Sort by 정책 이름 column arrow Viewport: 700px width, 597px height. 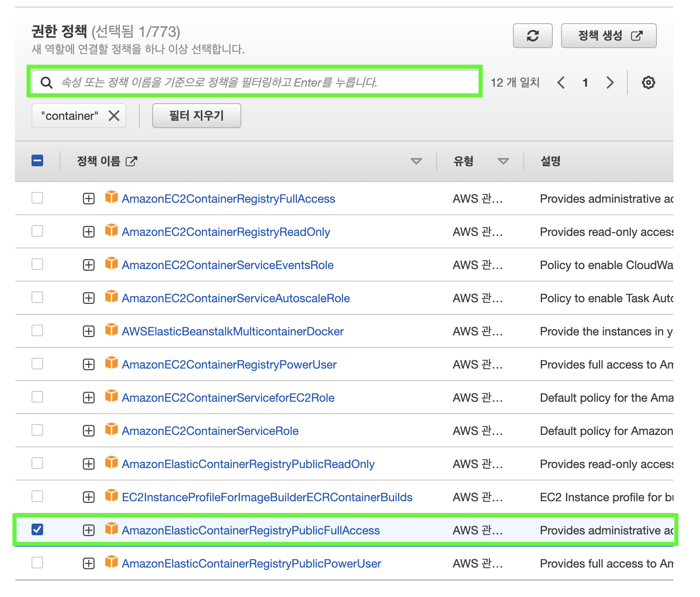pyautogui.click(x=416, y=161)
